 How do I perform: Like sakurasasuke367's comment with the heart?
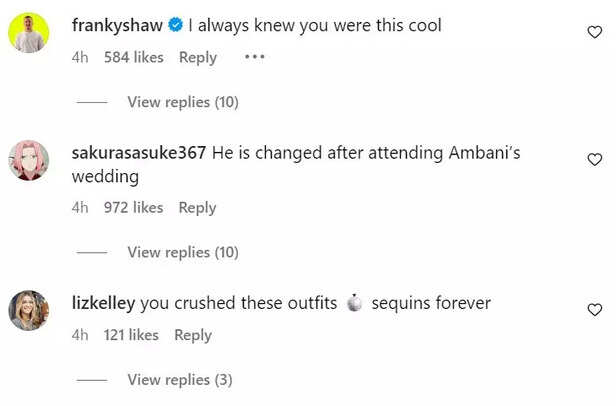click(x=594, y=160)
